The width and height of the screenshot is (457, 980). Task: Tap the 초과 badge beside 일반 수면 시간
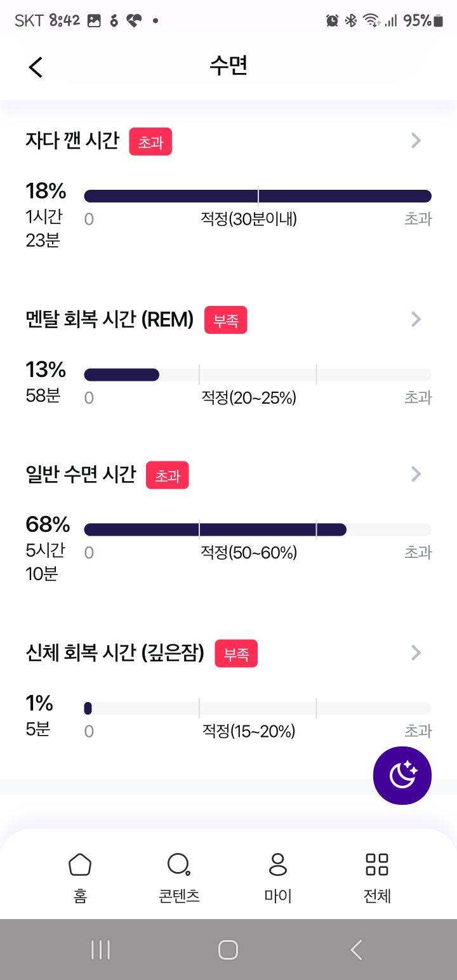168,475
